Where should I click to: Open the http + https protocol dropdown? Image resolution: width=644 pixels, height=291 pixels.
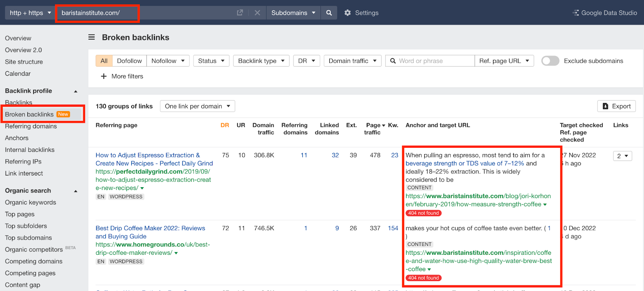[31, 13]
